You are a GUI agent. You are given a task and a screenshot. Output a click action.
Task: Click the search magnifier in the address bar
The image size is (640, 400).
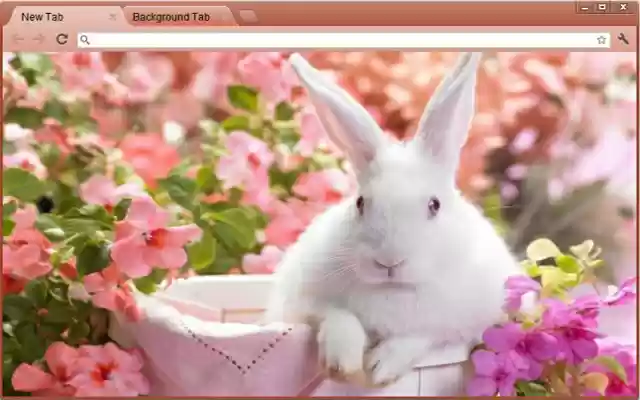[x=84, y=40]
